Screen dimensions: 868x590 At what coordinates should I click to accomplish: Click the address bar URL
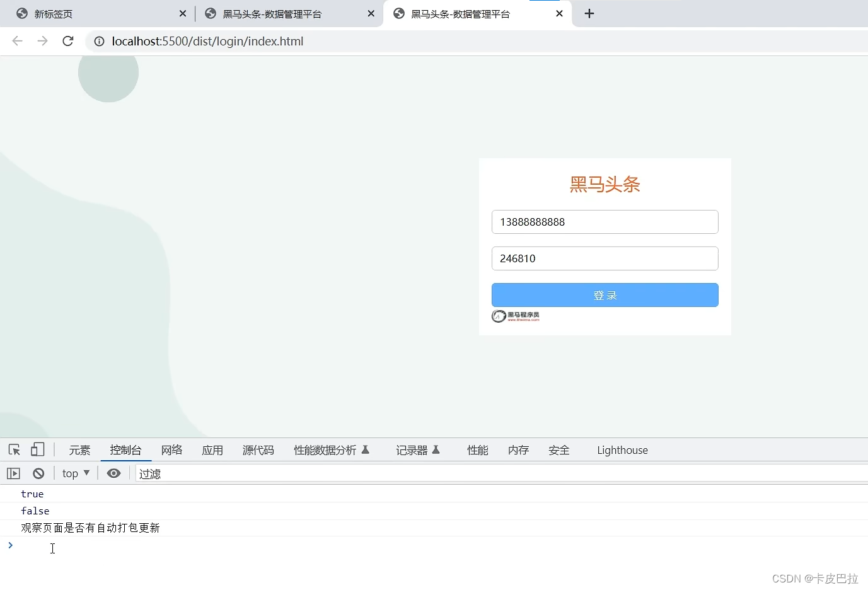coord(207,42)
